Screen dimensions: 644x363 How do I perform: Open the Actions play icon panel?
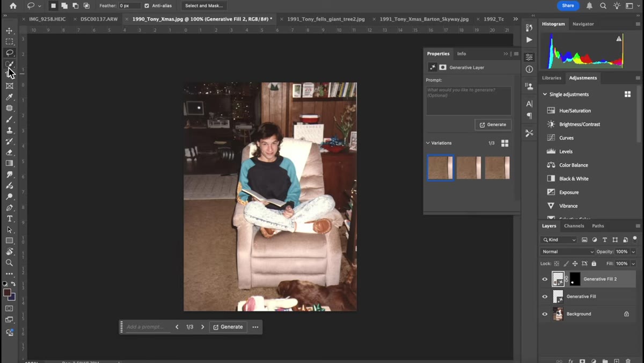pyautogui.click(x=529, y=40)
